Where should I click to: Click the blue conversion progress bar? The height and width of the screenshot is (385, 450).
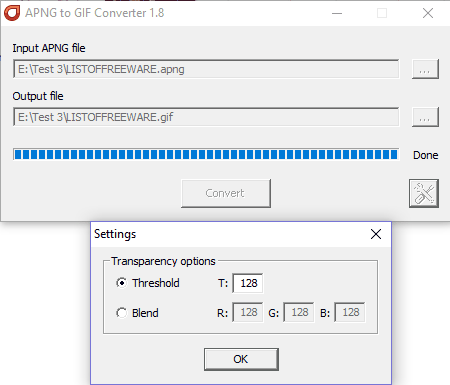pyautogui.click(x=206, y=155)
